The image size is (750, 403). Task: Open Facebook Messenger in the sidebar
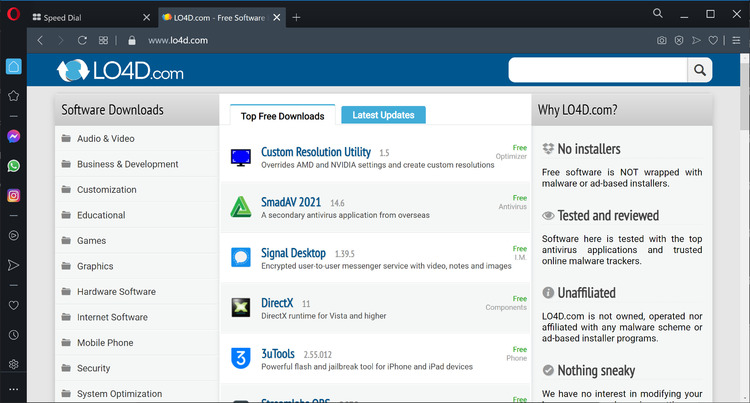13,137
